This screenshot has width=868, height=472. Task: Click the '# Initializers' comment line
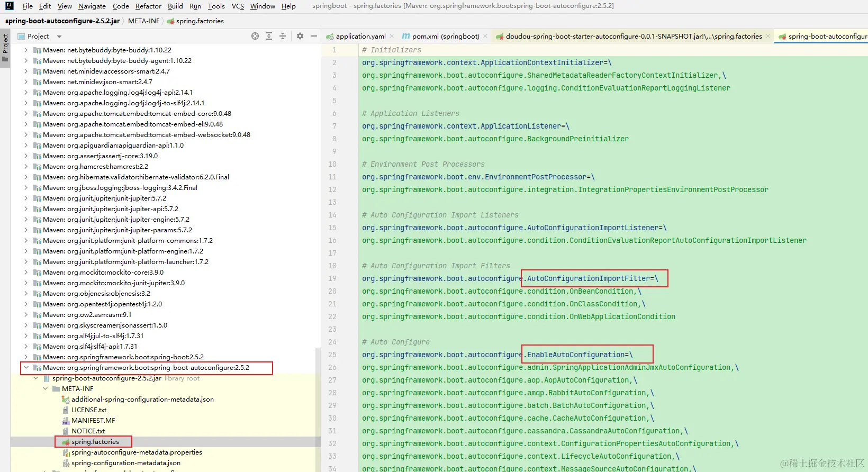tap(392, 50)
